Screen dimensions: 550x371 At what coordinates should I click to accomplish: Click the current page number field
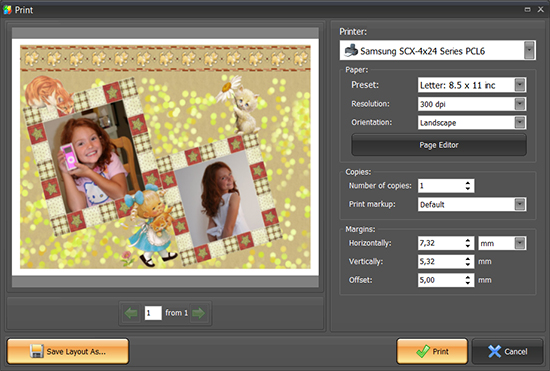[x=153, y=313]
